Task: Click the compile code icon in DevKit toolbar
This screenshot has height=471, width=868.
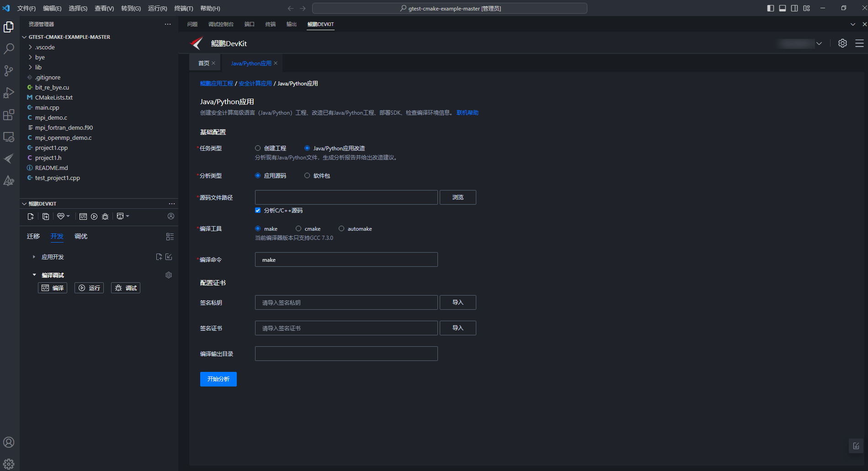Action: pyautogui.click(x=83, y=217)
